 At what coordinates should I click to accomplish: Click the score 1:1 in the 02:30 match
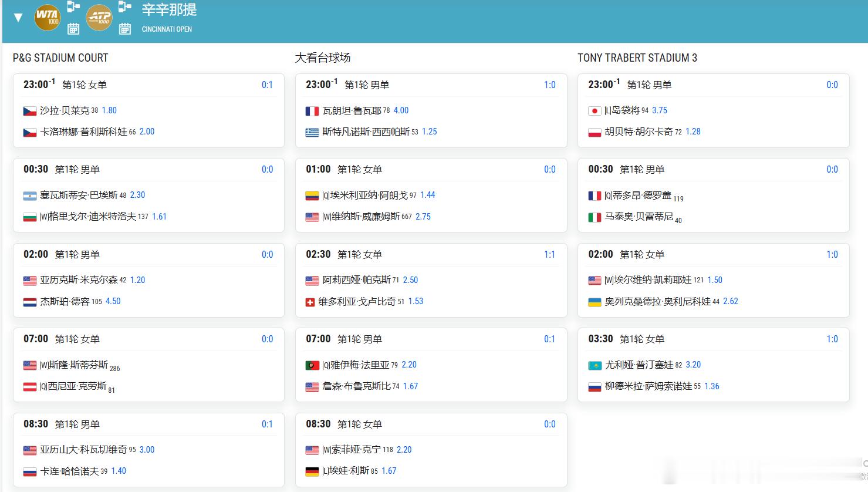click(x=549, y=254)
